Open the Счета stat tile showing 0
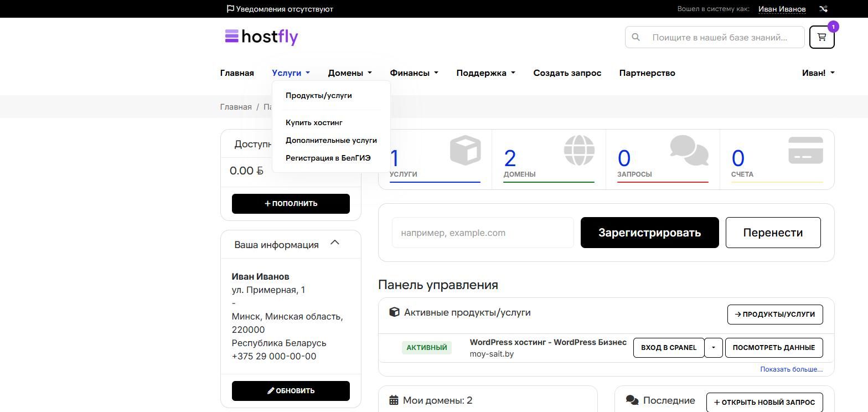The width and height of the screenshot is (868, 412). tap(777, 159)
